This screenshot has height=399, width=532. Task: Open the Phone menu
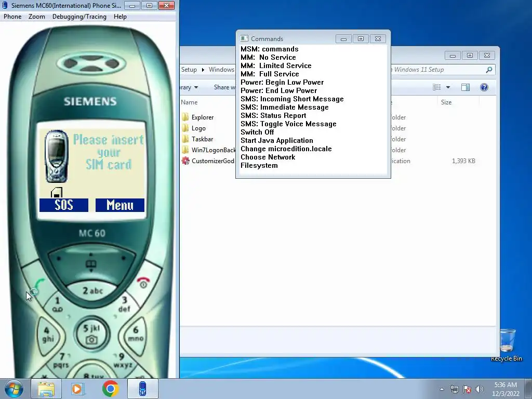click(12, 17)
